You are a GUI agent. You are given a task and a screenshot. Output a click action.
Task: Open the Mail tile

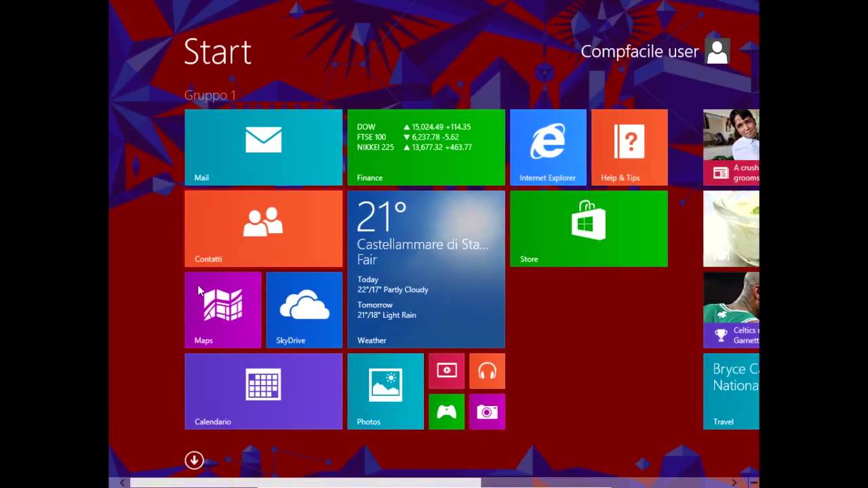click(x=263, y=147)
